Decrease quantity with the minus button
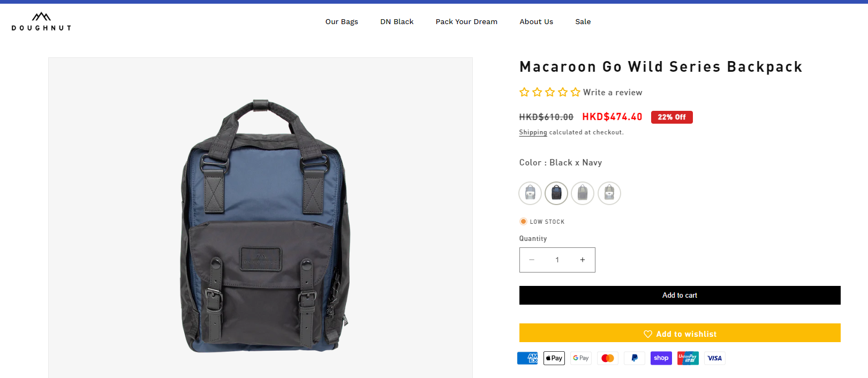 [532, 260]
